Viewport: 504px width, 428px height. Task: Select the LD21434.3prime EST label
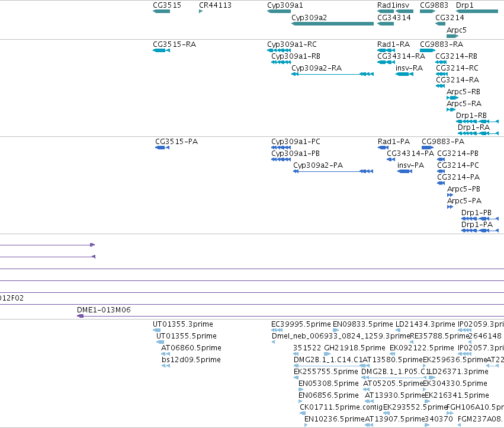tap(425, 324)
